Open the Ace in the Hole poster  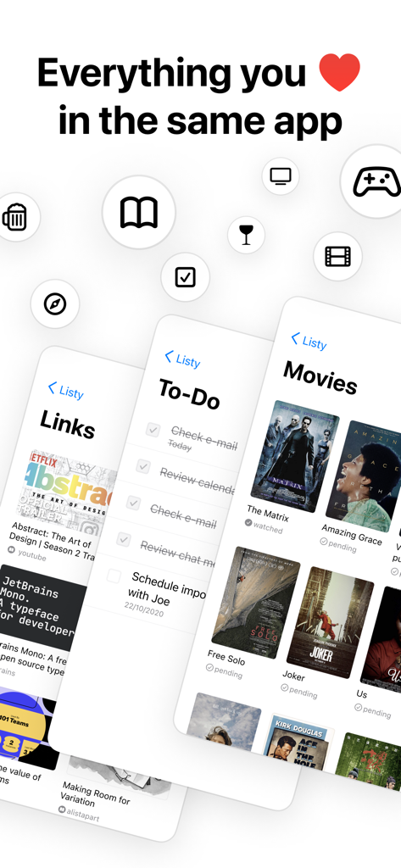pos(299,743)
